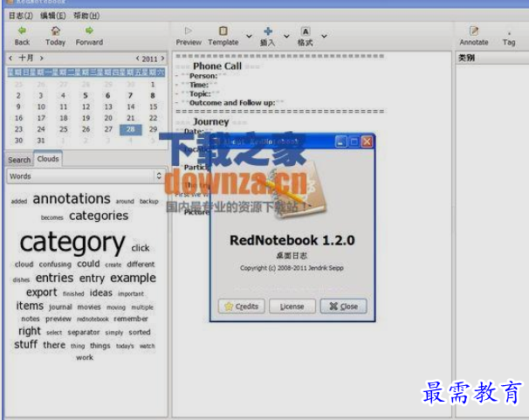Click the 'Topic:' line in editor

click(x=200, y=93)
